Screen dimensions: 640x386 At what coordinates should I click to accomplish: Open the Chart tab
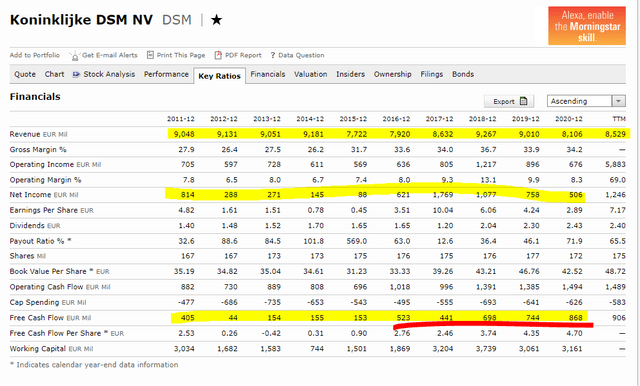click(x=54, y=74)
